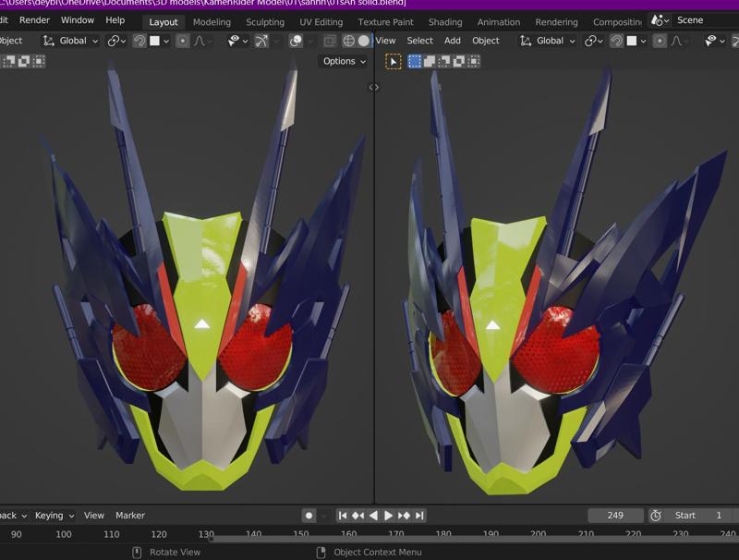Open the proportional editing falloff curve icon
Screen dimensions: 739x560
click(x=200, y=41)
